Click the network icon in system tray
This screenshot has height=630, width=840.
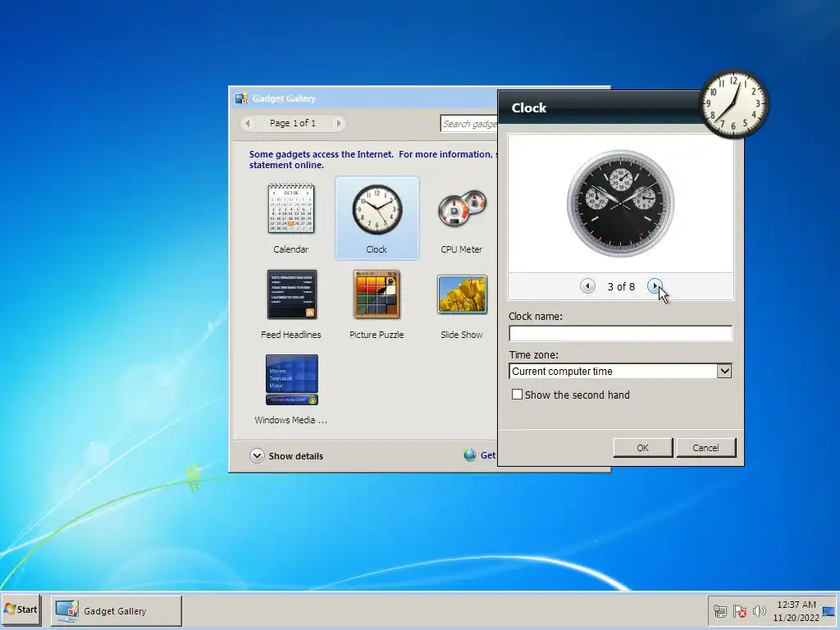pos(720,610)
